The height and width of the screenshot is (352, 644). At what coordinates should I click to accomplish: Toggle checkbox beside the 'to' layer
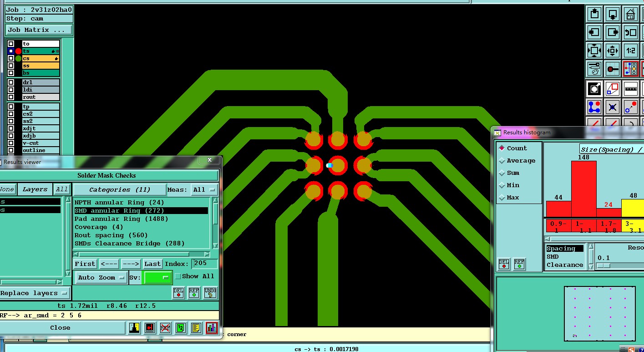(11, 44)
